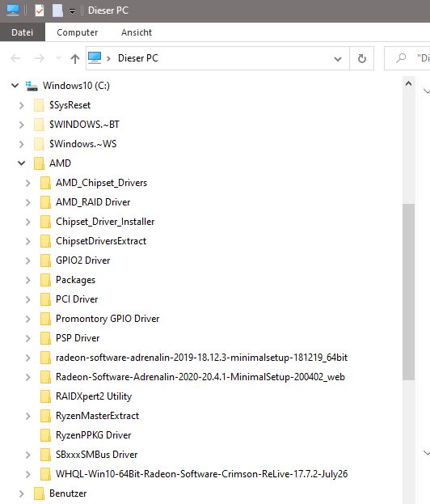
Task: Select the GPIO2 Driver folder
Action: pyautogui.click(x=83, y=260)
